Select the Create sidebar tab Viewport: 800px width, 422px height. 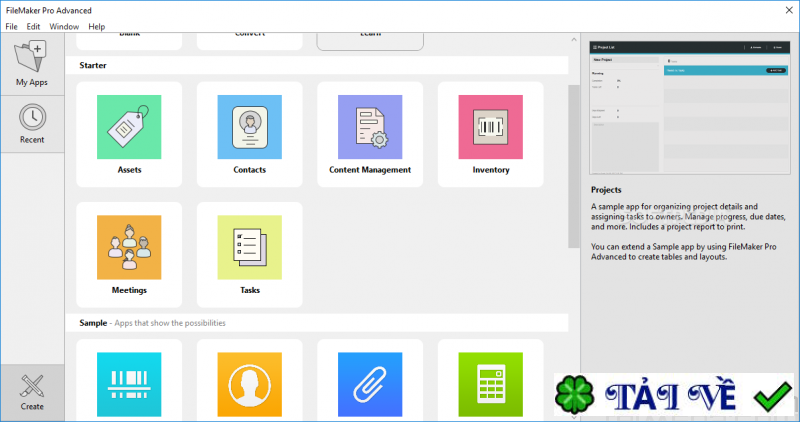pos(32,392)
